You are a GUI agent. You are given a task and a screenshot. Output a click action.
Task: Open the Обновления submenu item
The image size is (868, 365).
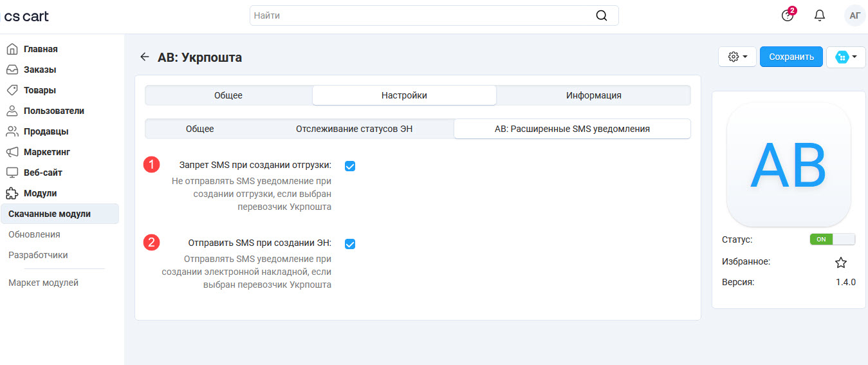[x=34, y=234]
